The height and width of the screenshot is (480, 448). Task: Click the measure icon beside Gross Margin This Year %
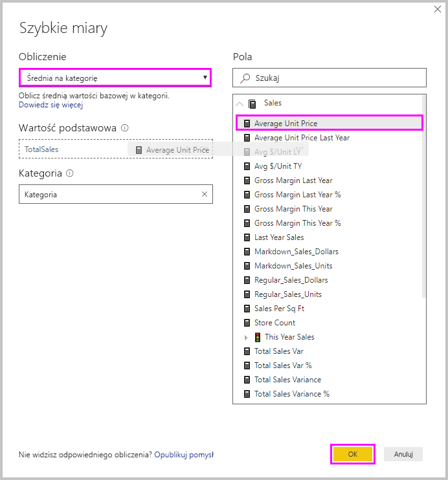coord(247,223)
